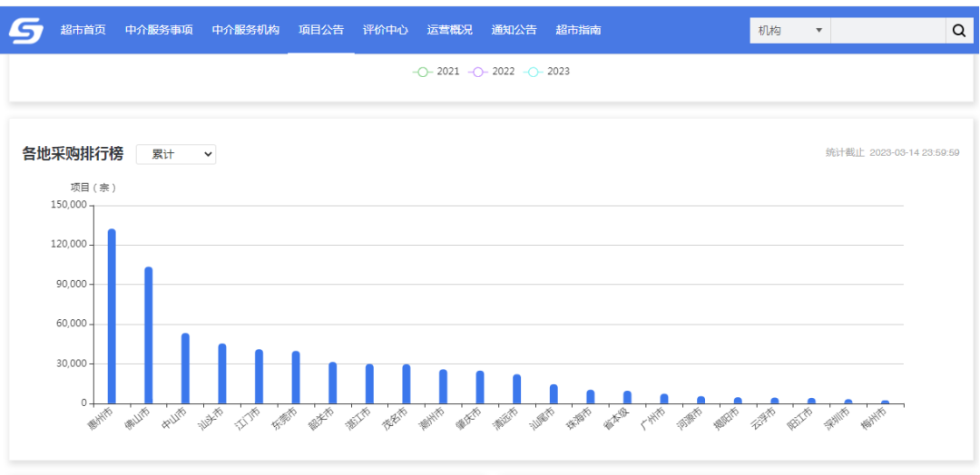Click the 梅州市 axis label
The width and height of the screenshot is (980, 475).
tap(875, 420)
